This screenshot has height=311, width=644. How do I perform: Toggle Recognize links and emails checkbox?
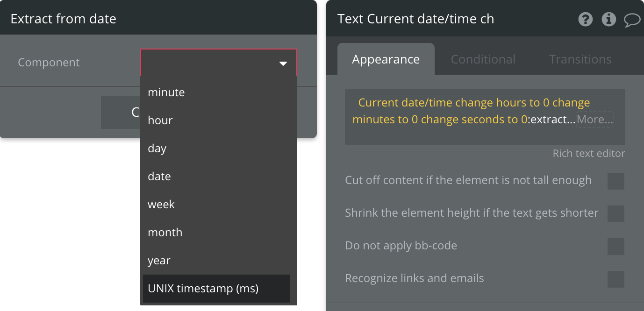pyautogui.click(x=615, y=279)
